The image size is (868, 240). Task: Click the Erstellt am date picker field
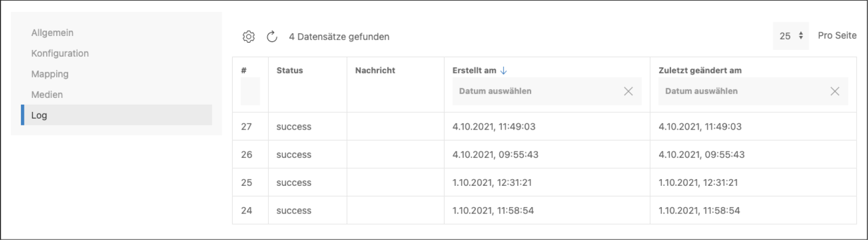(x=536, y=91)
